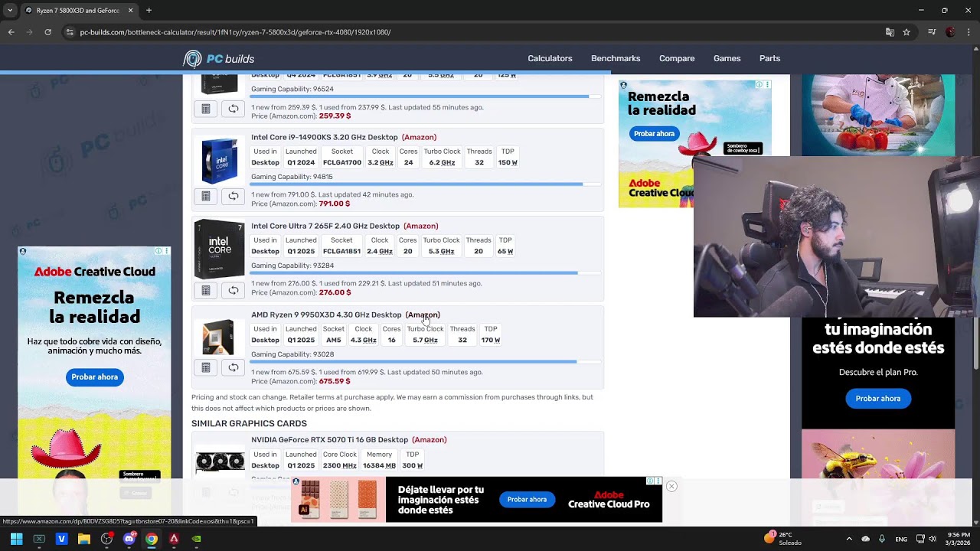Bookmark this page with the star icon
The height and width of the screenshot is (551, 980).
pyautogui.click(x=906, y=32)
